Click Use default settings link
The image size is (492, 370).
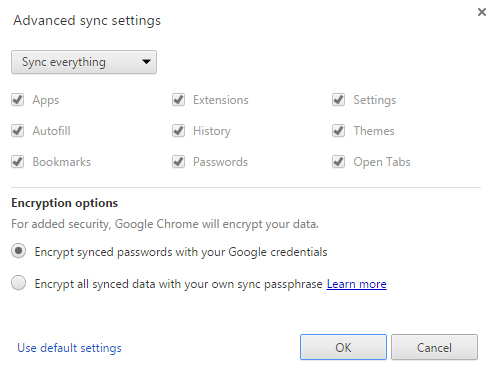coord(69,348)
